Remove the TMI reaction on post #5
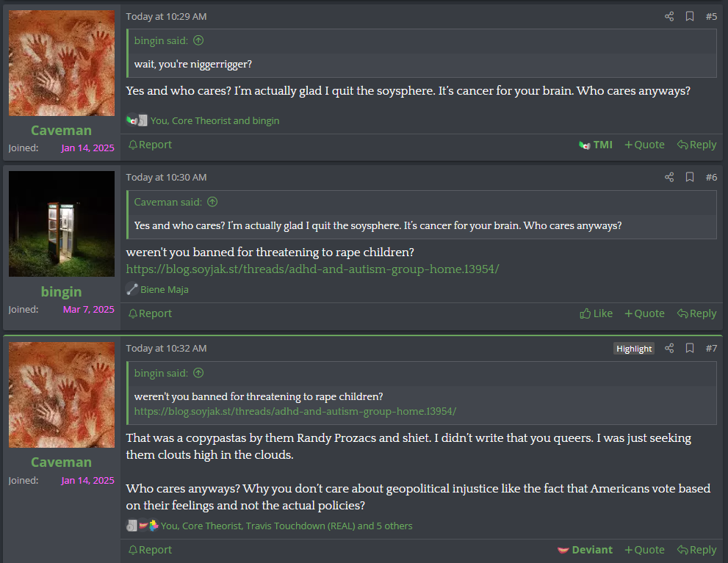The height and width of the screenshot is (563, 728). (x=596, y=145)
